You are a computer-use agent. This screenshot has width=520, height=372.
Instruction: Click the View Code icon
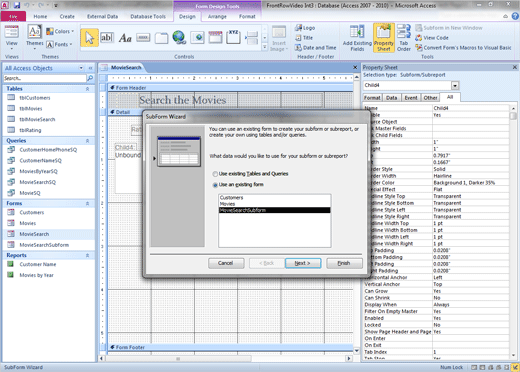418,38
